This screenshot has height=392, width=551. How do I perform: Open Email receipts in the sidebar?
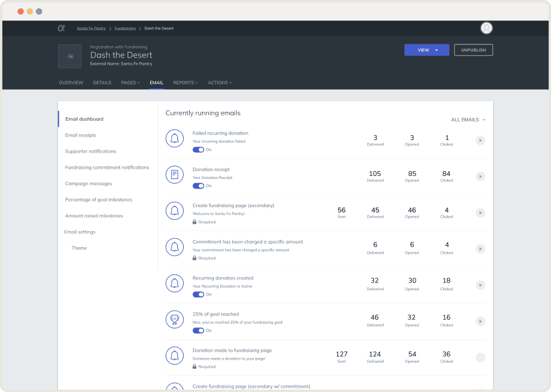81,135
